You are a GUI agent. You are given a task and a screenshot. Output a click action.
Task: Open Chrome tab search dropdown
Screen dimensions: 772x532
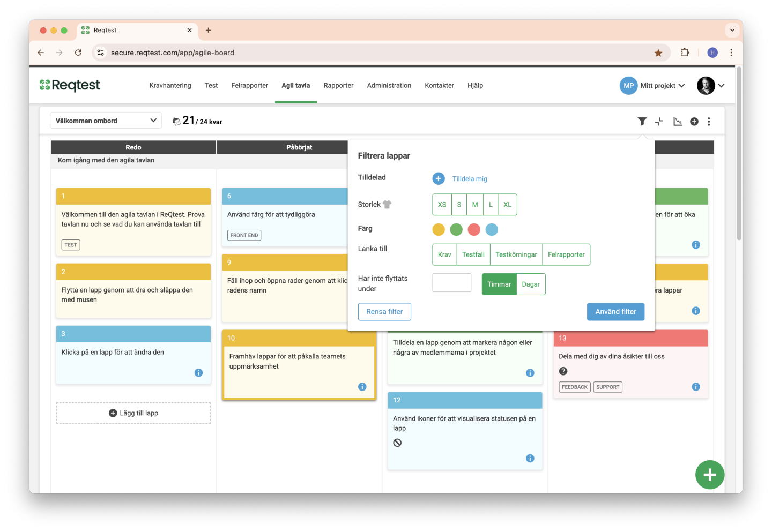(x=732, y=31)
